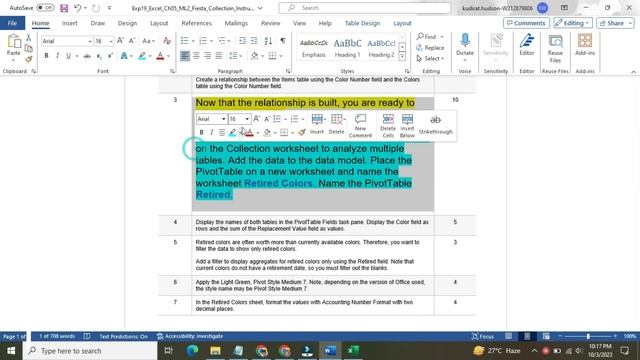Click the title bar Search box

(365, 8)
